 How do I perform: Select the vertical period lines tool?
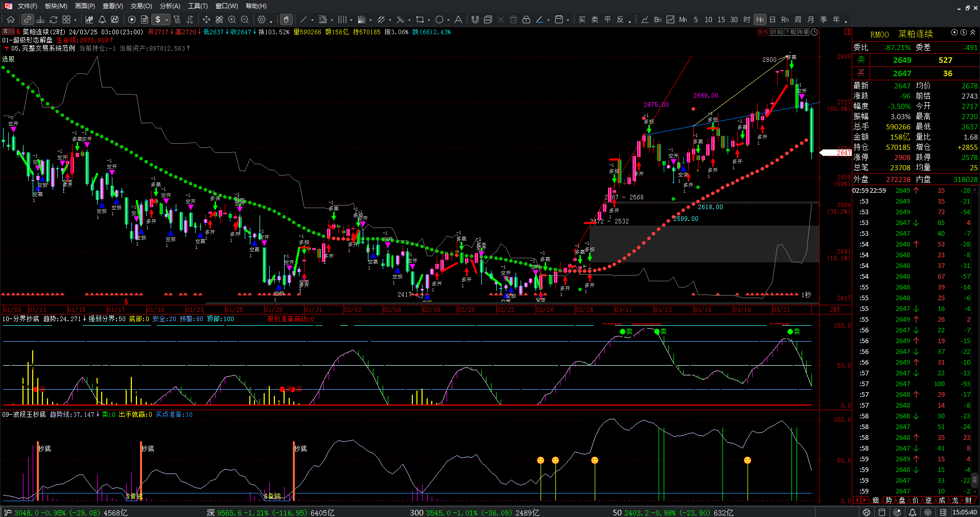(x=342, y=19)
